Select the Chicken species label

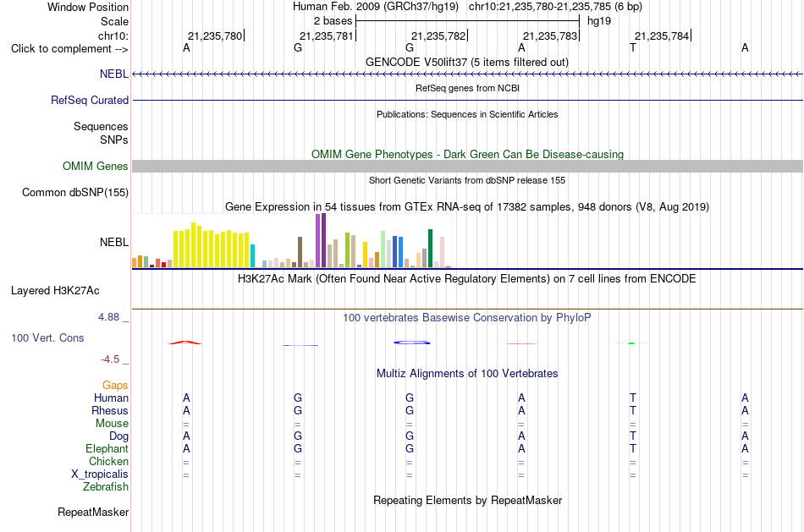[x=108, y=461]
